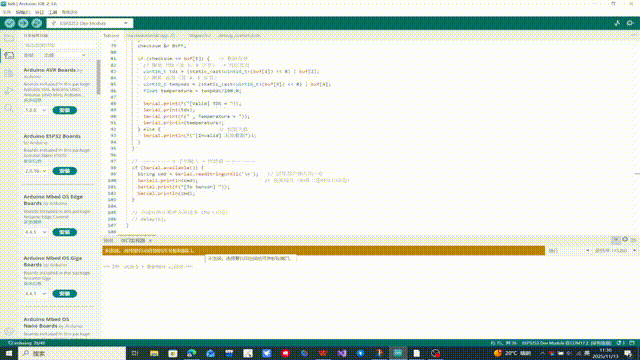Switch to the first editor tab Tds.ino
Viewport: 640px width, 360px height.
coord(111,36)
